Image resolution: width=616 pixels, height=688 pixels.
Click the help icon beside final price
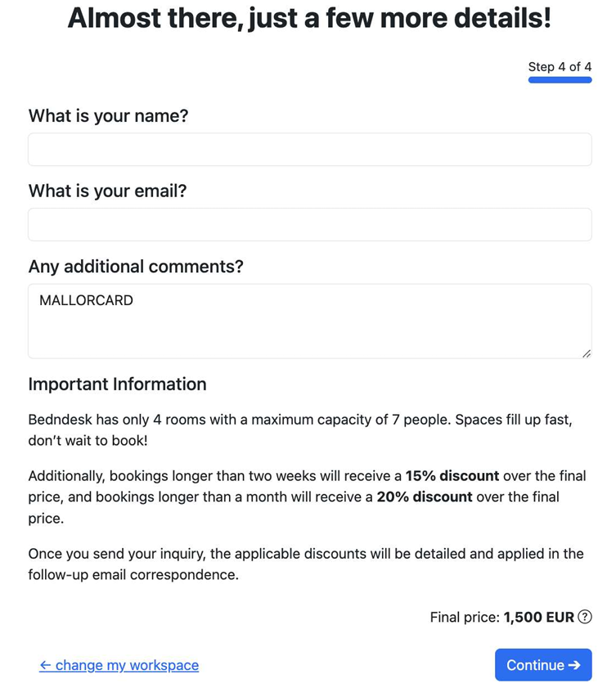pos(585,618)
